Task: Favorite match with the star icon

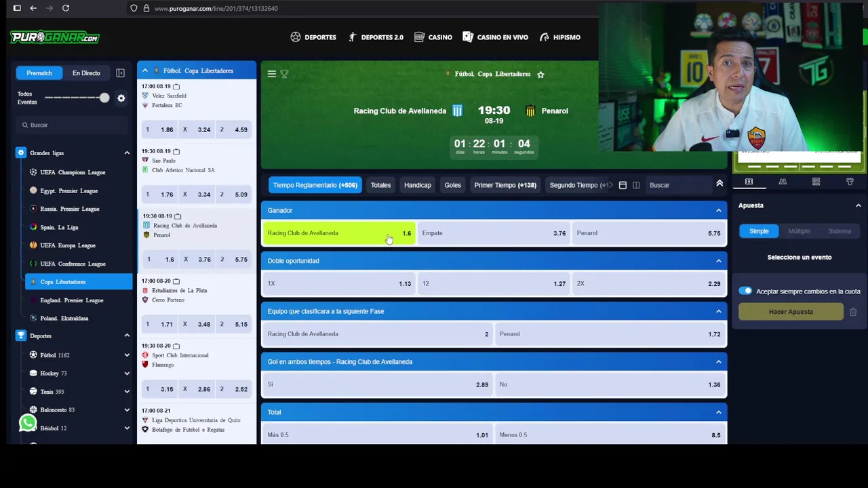Action: [540, 75]
